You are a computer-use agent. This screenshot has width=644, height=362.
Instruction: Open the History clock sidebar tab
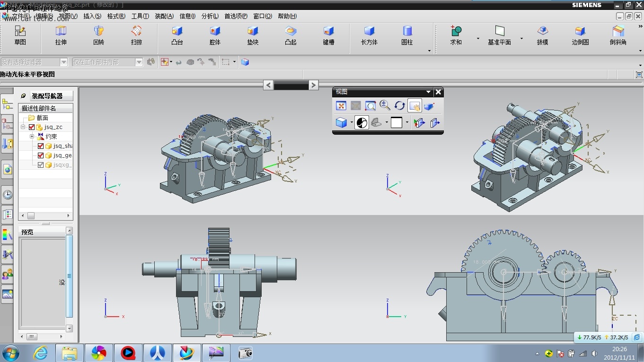(x=7, y=194)
